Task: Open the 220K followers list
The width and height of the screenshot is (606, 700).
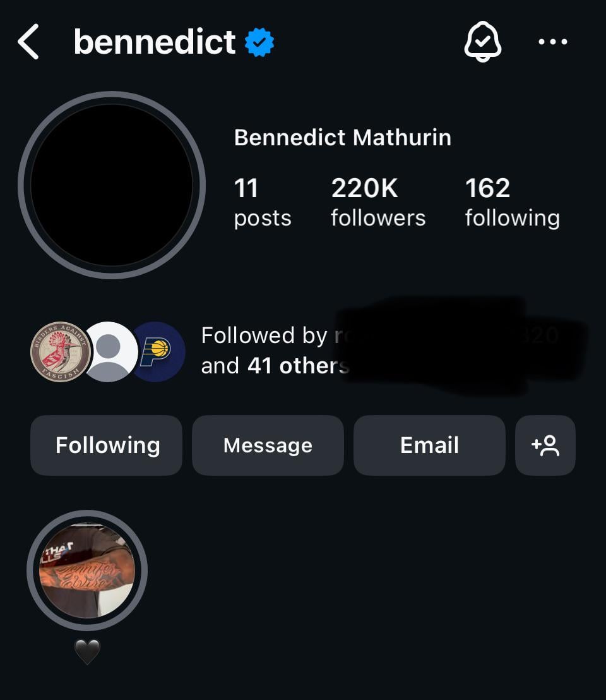Action: pyautogui.click(x=378, y=202)
